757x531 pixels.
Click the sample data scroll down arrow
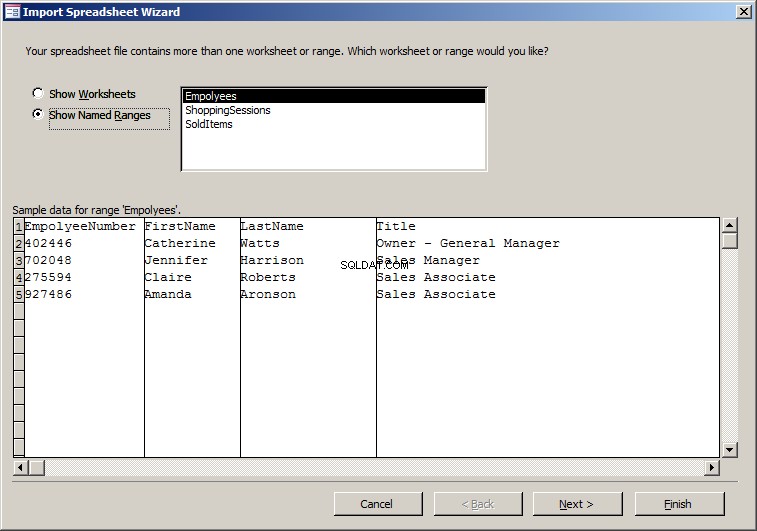tap(729, 449)
